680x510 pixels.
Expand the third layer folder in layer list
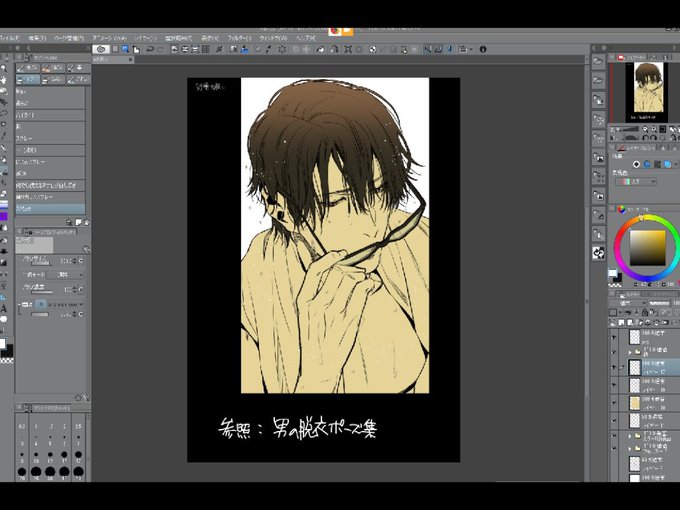point(630,448)
